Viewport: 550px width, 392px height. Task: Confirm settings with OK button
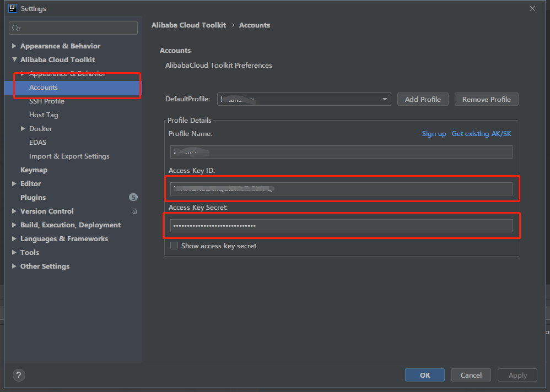tap(425, 375)
